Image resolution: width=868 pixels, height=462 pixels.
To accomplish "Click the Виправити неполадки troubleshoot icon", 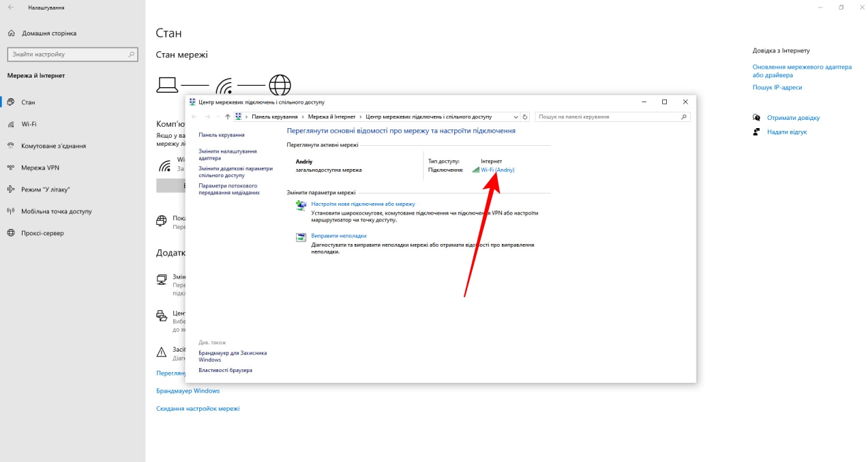I will pos(301,237).
